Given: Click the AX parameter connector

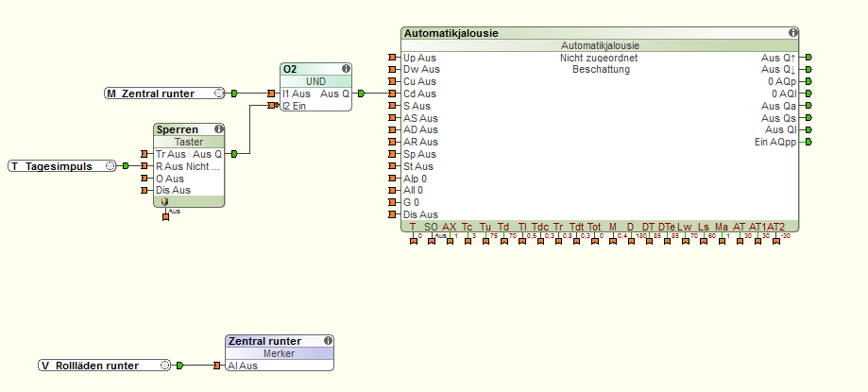Looking at the screenshot, I should point(450,241).
